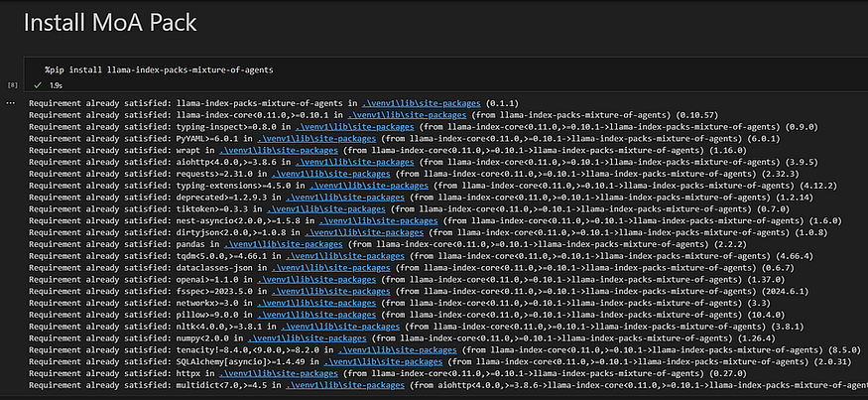Open site-packages link on llama-index-core row

pos(407,115)
